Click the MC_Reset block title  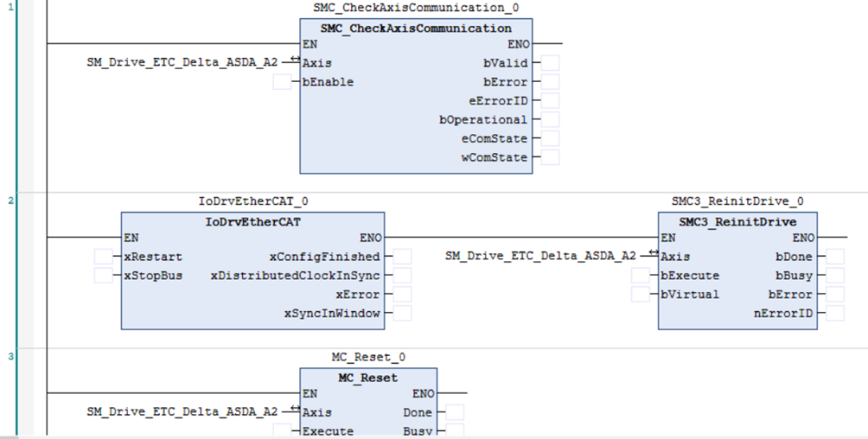(x=368, y=378)
